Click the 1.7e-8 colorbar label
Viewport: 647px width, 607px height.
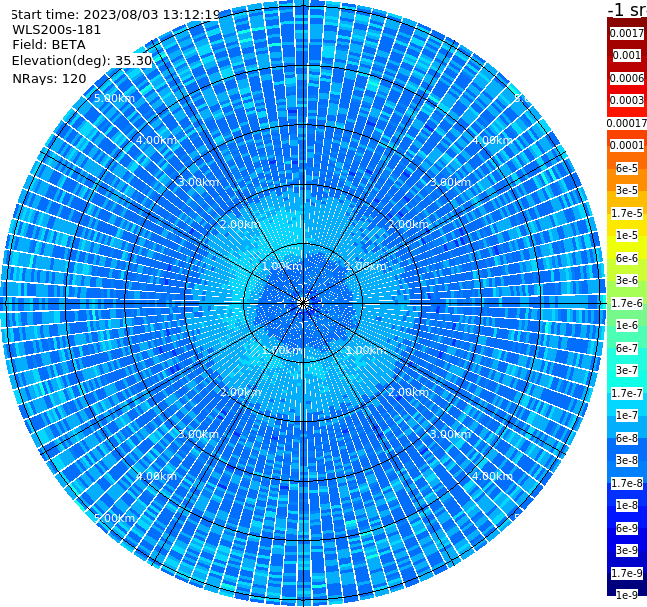click(627, 483)
